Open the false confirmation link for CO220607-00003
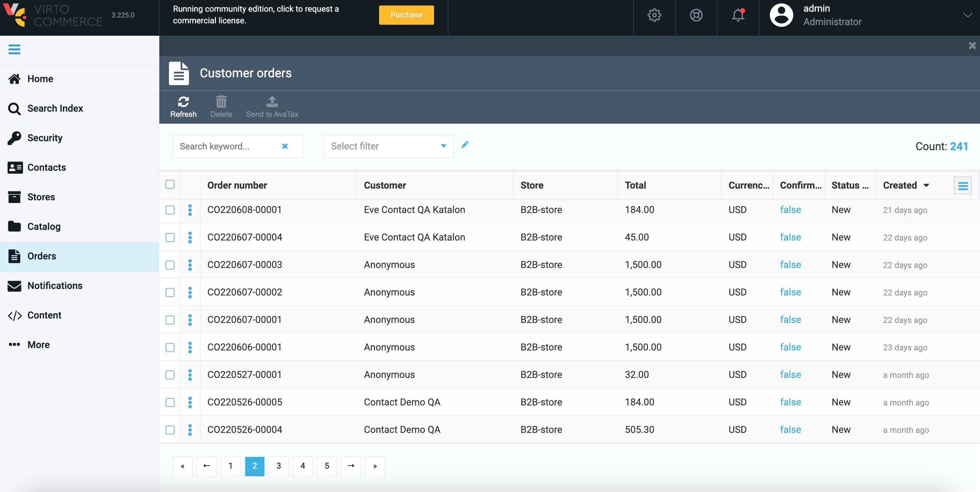The image size is (980, 492). (790, 265)
